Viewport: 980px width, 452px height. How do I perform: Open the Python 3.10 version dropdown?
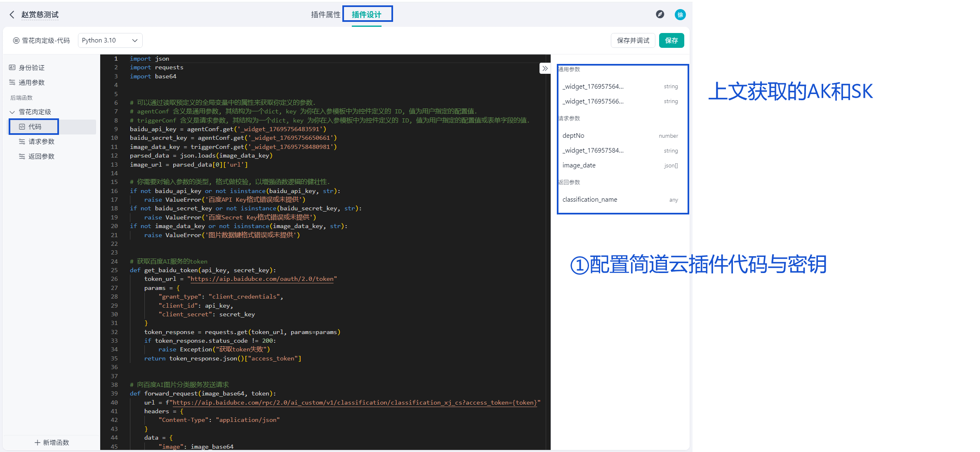pyautogui.click(x=110, y=40)
